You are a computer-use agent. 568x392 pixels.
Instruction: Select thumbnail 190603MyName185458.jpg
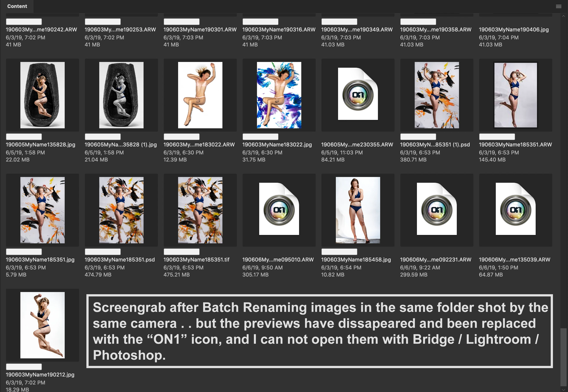point(358,210)
